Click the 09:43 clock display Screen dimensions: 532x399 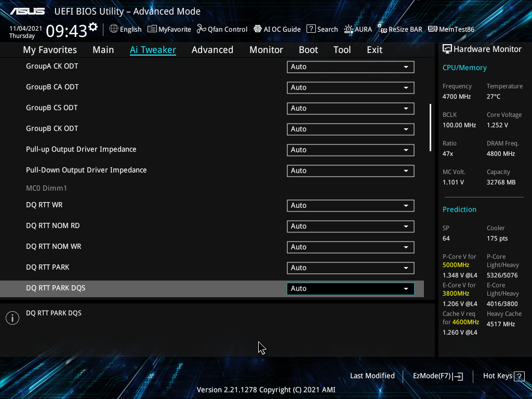click(66, 31)
